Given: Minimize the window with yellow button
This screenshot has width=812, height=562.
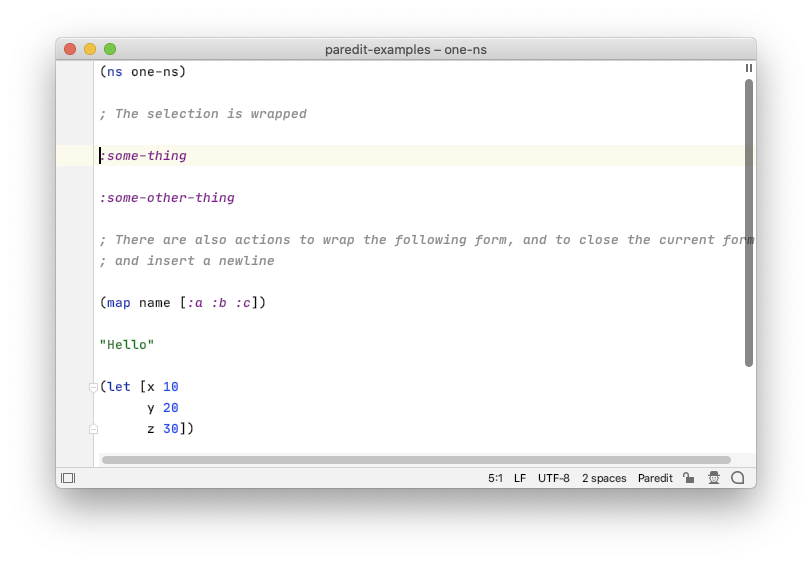Looking at the screenshot, I should coord(90,49).
